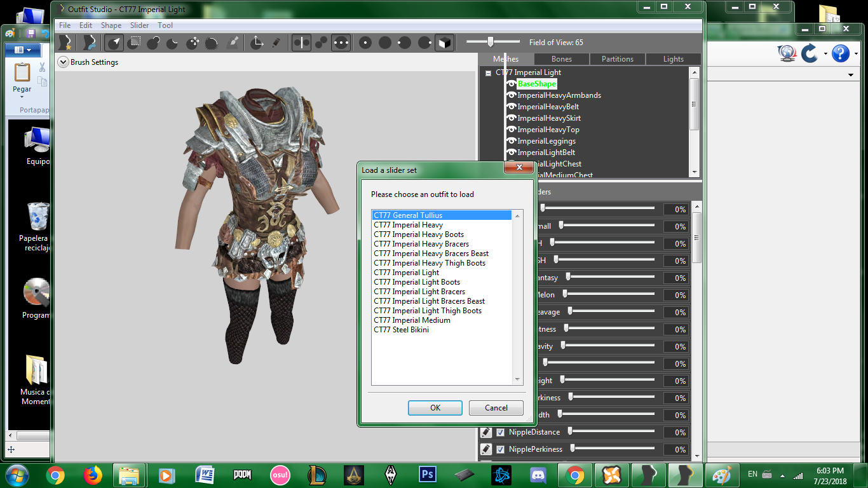
Task: Hide the ImperialHeavyBelt mesh with eye icon
Action: pos(512,107)
